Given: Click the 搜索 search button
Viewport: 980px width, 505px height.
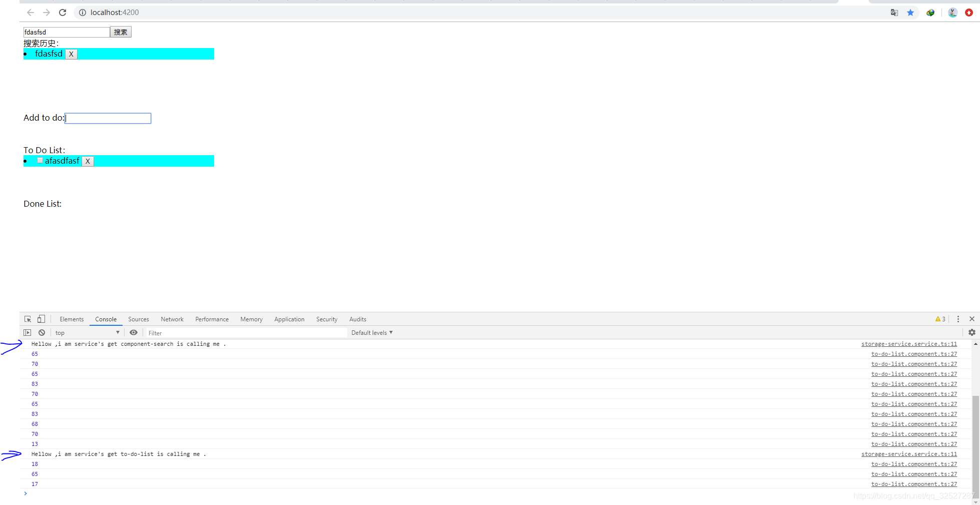Looking at the screenshot, I should (121, 32).
